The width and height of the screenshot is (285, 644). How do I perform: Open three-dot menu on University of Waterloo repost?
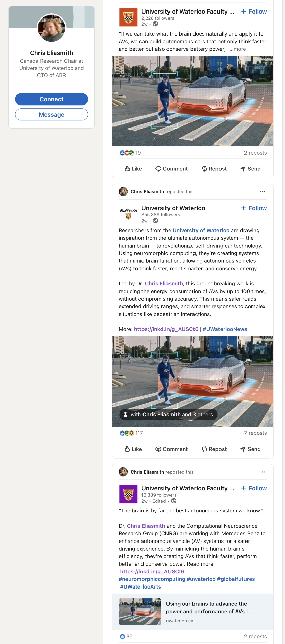262,191
